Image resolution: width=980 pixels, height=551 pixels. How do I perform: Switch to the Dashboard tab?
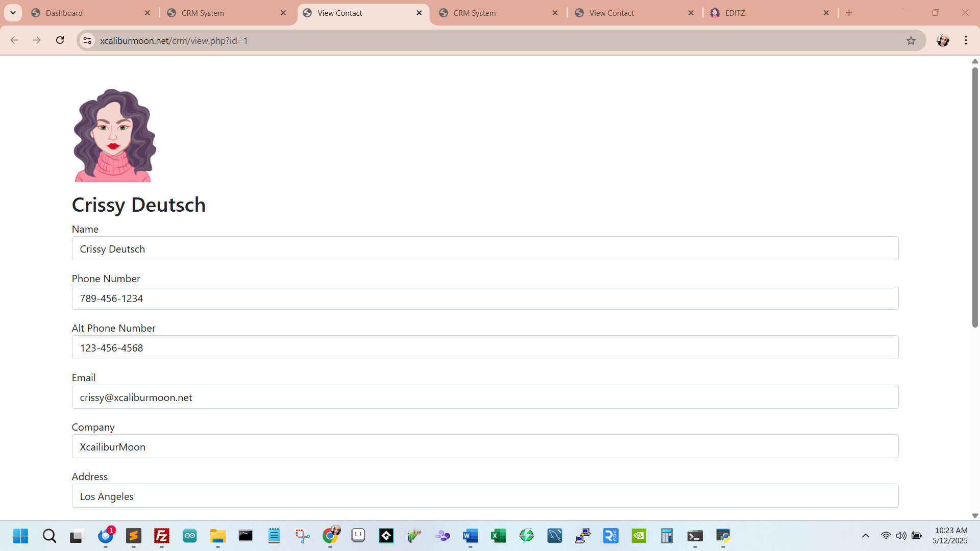(91, 13)
